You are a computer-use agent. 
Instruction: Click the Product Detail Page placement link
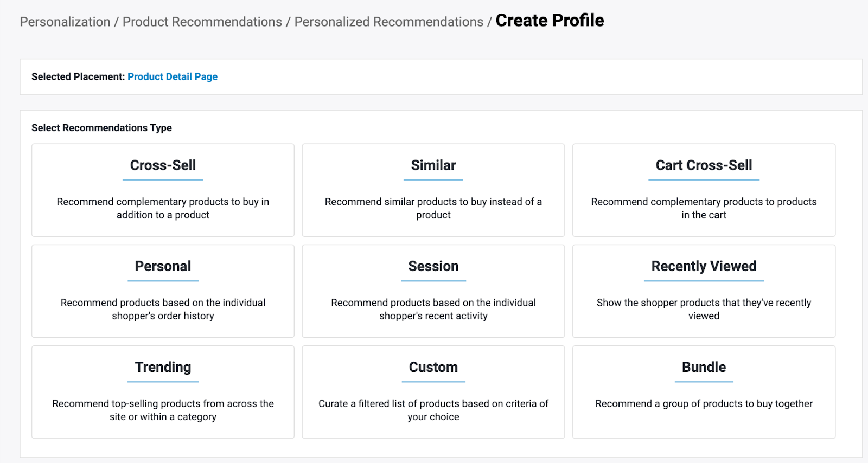coord(173,76)
